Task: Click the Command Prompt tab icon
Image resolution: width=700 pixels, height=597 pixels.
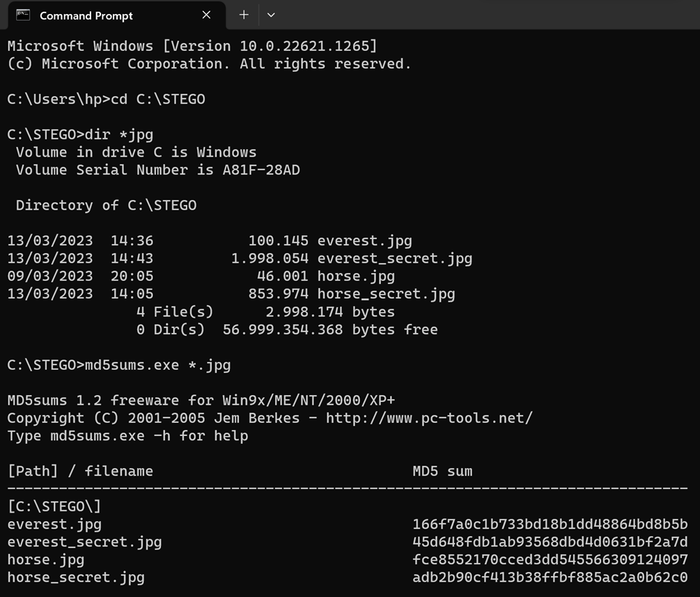Action: point(24,15)
